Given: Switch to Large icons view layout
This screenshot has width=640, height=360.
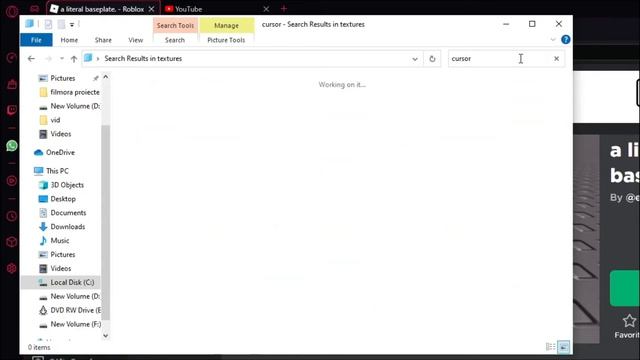Looking at the screenshot, I should click(x=563, y=347).
